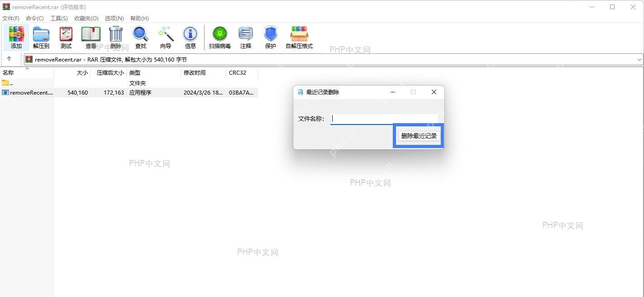Minimize the 最近记录删除 dialog
This screenshot has width=644, height=297.
[x=393, y=92]
